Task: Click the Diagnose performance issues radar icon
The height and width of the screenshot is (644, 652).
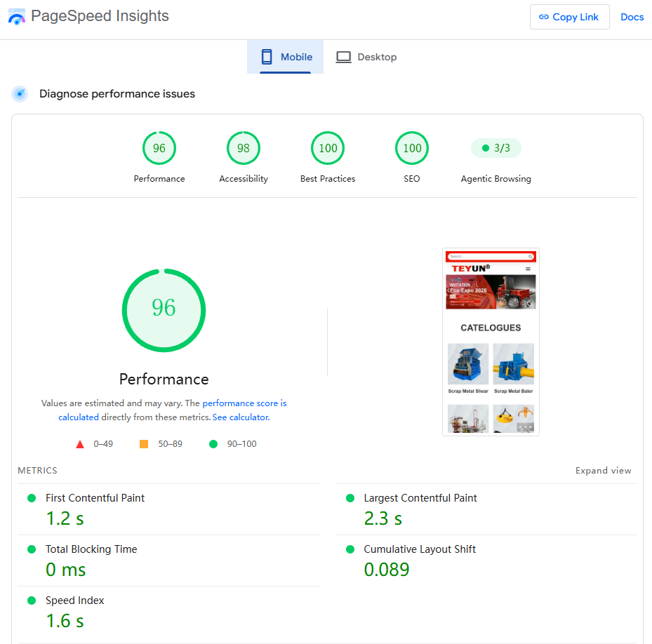Action: pos(20,94)
